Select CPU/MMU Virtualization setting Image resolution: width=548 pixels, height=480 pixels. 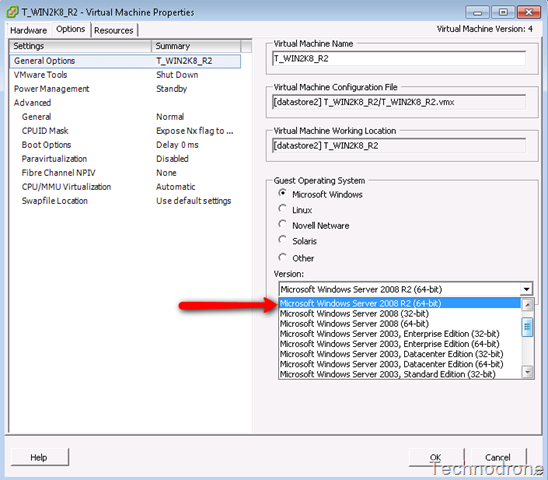[x=66, y=187]
